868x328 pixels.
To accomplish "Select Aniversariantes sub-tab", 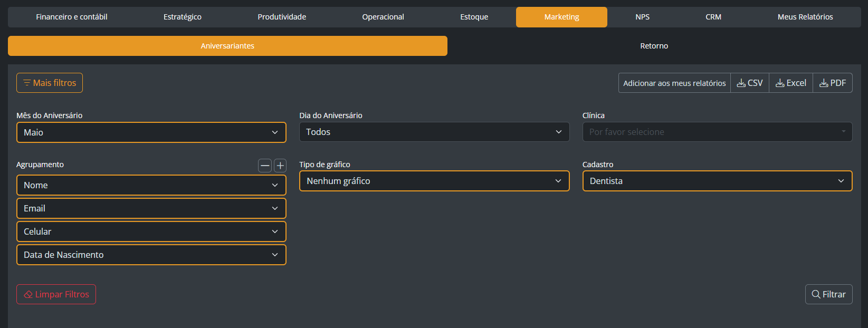I will [x=227, y=46].
